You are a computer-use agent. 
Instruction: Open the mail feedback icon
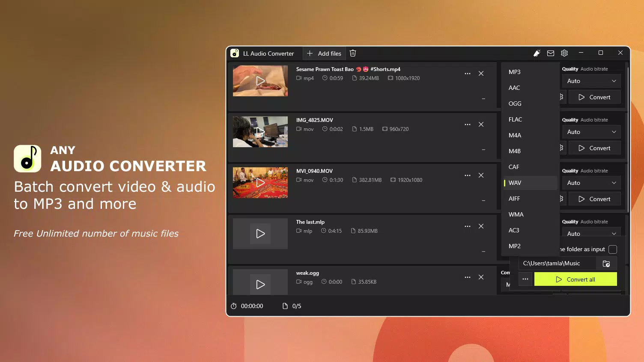(551, 53)
